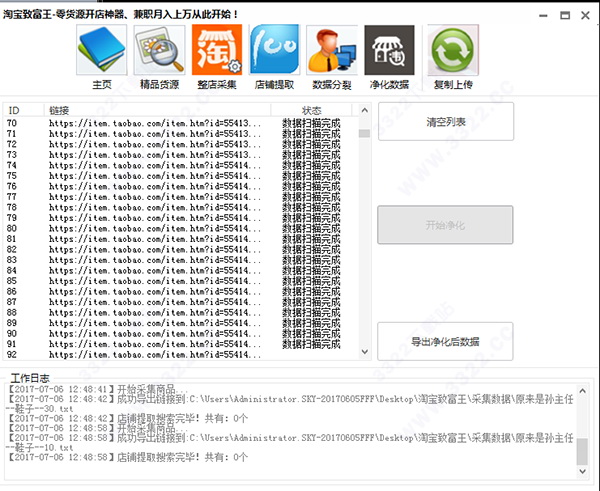Open the 整店采集 orange Taobao icon
Image resolution: width=600 pixels, height=491 pixels.
(217, 50)
